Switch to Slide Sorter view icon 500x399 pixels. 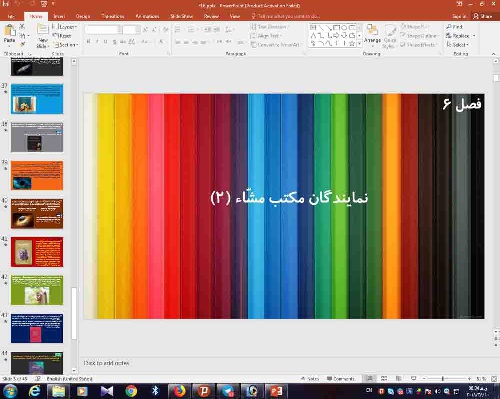click(x=384, y=379)
